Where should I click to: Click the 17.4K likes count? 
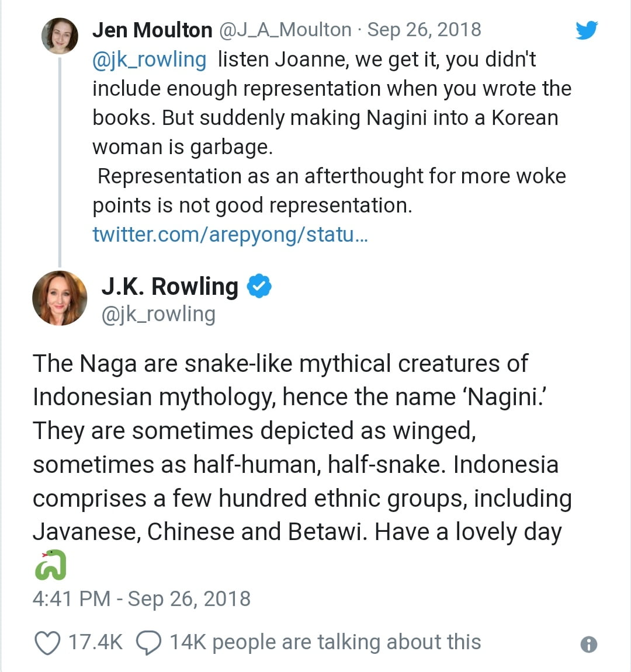click(95, 642)
